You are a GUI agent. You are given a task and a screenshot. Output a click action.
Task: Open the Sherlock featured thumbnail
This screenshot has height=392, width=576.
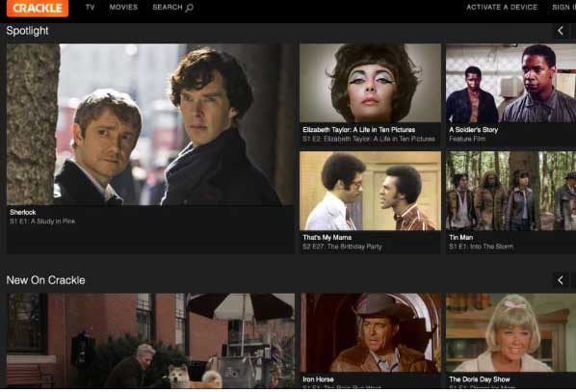[x=150, y=124]
